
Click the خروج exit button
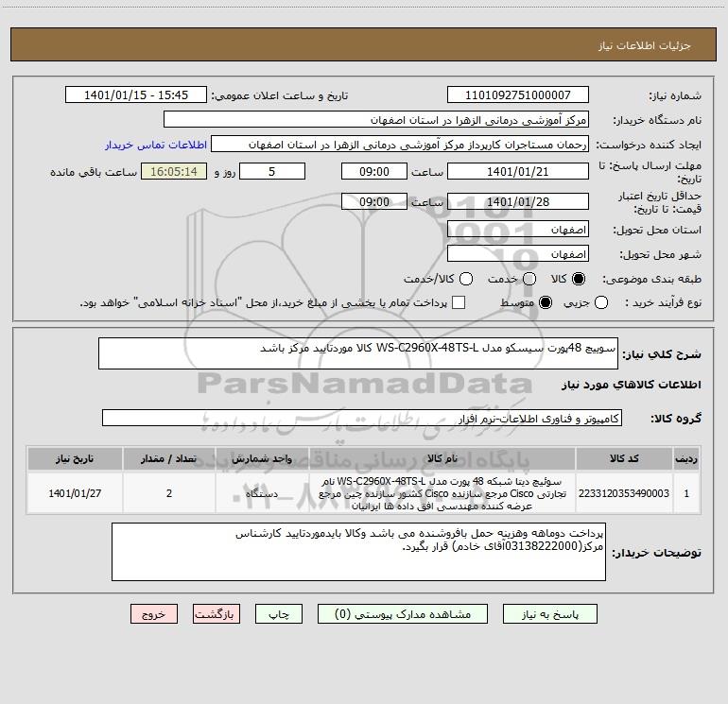point(154,614)
